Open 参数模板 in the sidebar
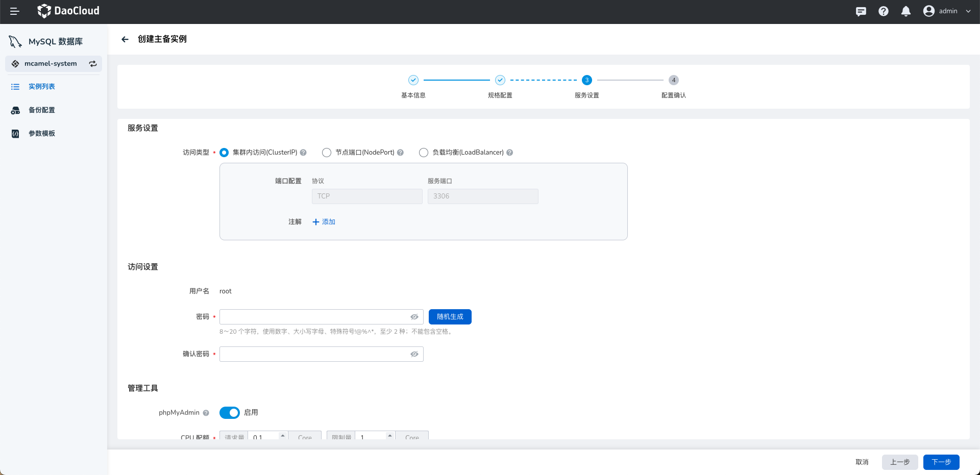 click(x=42, y=134)
